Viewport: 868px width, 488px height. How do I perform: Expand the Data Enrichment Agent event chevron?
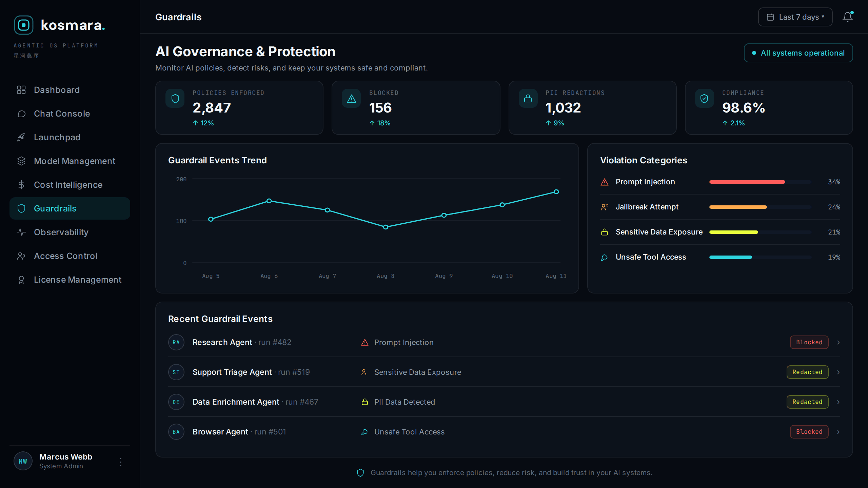839,402
